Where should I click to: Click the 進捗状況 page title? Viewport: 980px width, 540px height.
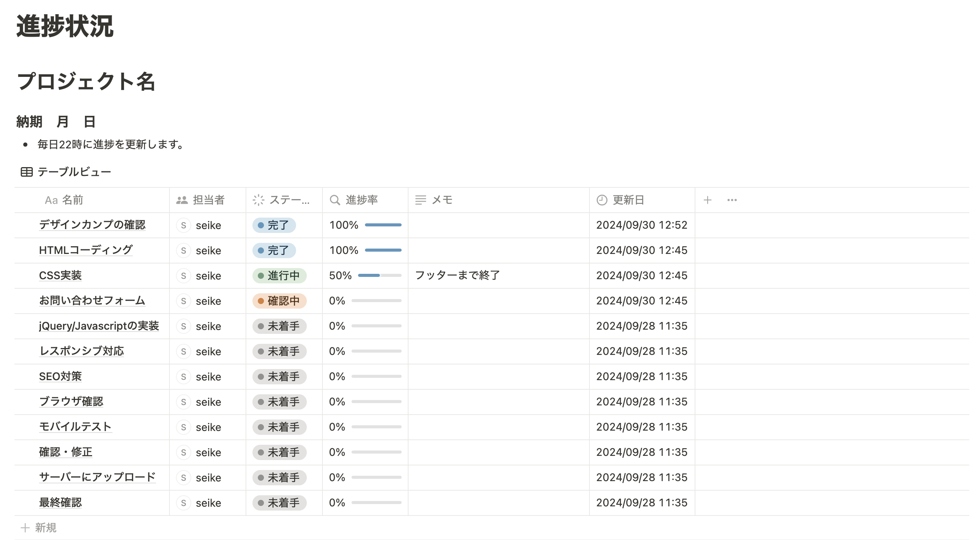(65, 26)
